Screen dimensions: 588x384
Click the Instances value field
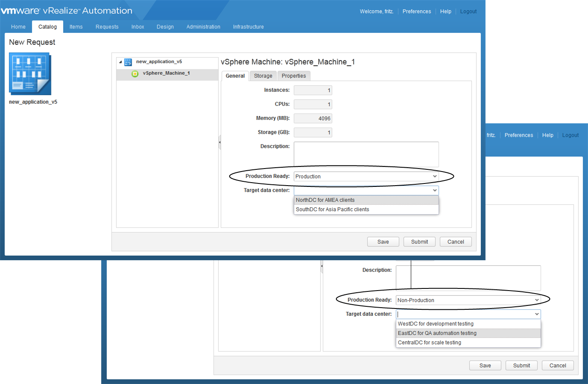313,90
